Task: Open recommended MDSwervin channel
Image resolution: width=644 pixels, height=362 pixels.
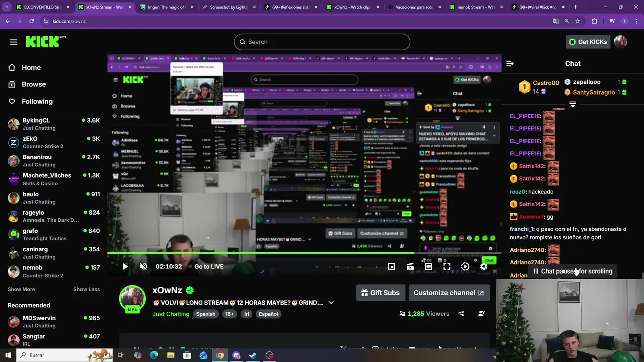Action: [x=53, y=322]
